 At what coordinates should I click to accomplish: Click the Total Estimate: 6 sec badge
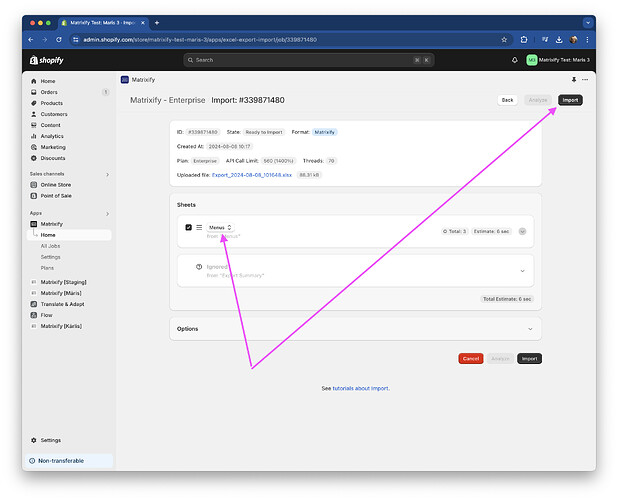(507, 299)
